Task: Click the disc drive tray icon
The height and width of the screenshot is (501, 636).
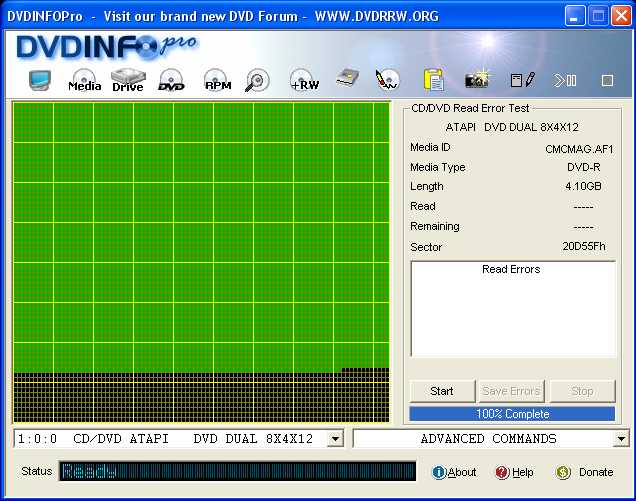Action: pos(348,78)
